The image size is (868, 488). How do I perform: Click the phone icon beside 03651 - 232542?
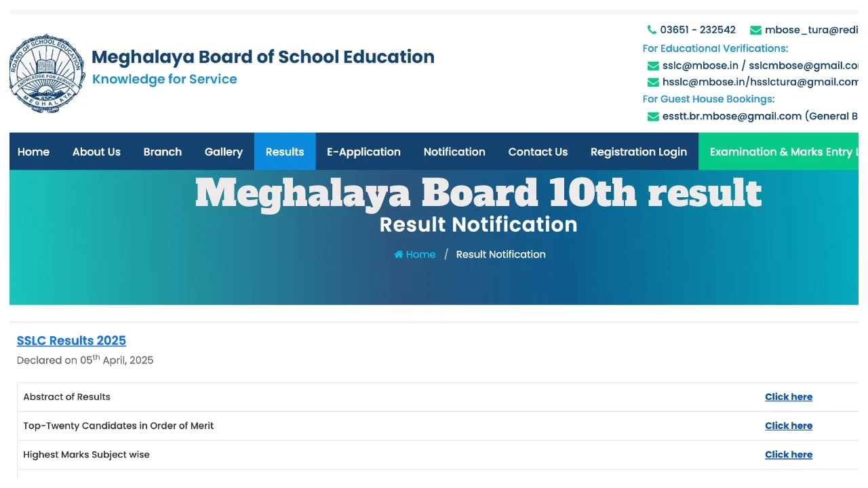(652, 30)
